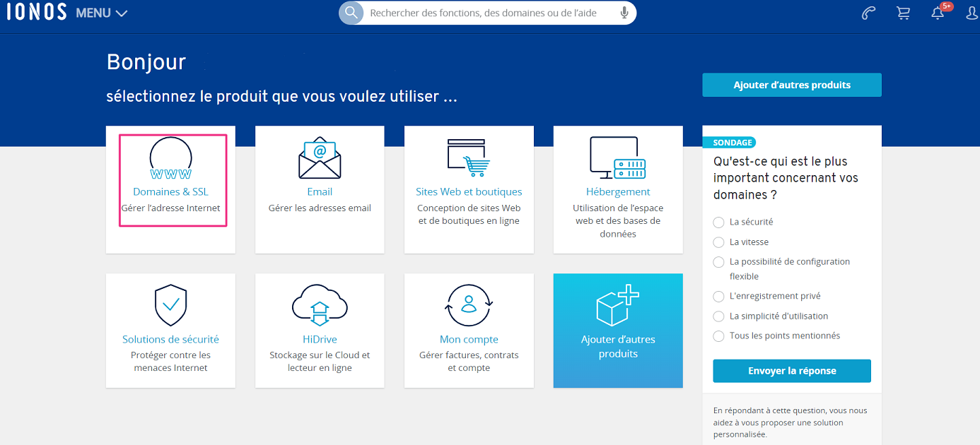
Task: Open the Email link
Action: [320, 191]
